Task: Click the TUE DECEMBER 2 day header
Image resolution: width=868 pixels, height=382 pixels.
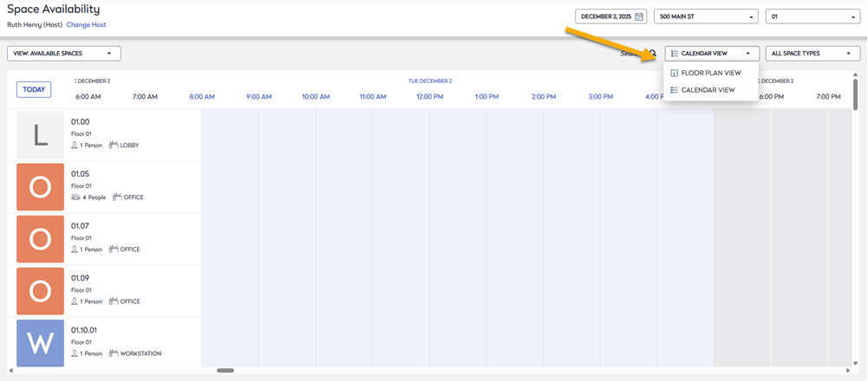Action: [430, 81]
